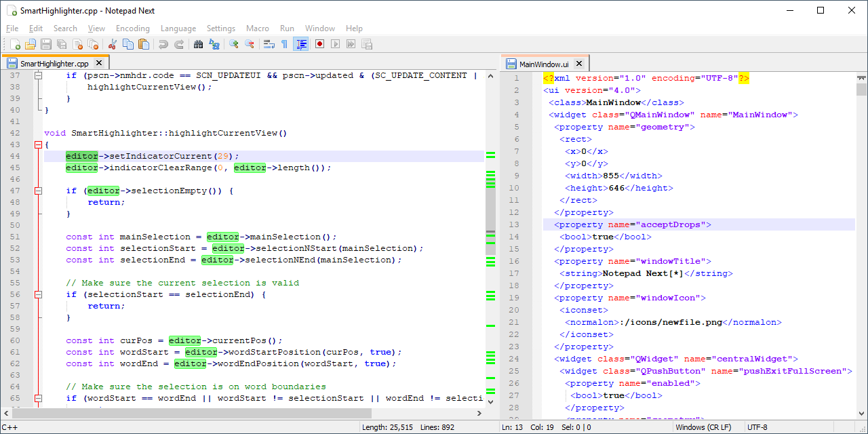Start recording a macro
The image size is (868, 434).
(319, 43)
